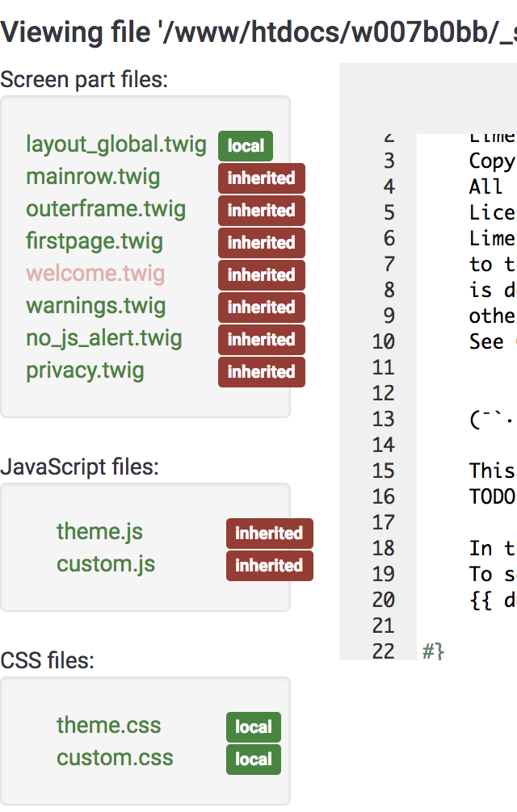
Task: Open welcome.twig file link
Action: coord(95,274)
